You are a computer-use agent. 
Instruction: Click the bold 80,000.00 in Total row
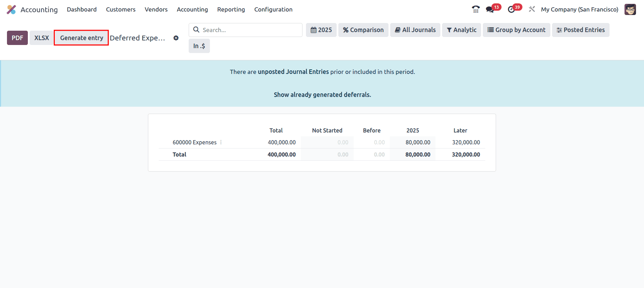(x=418, y=154)
